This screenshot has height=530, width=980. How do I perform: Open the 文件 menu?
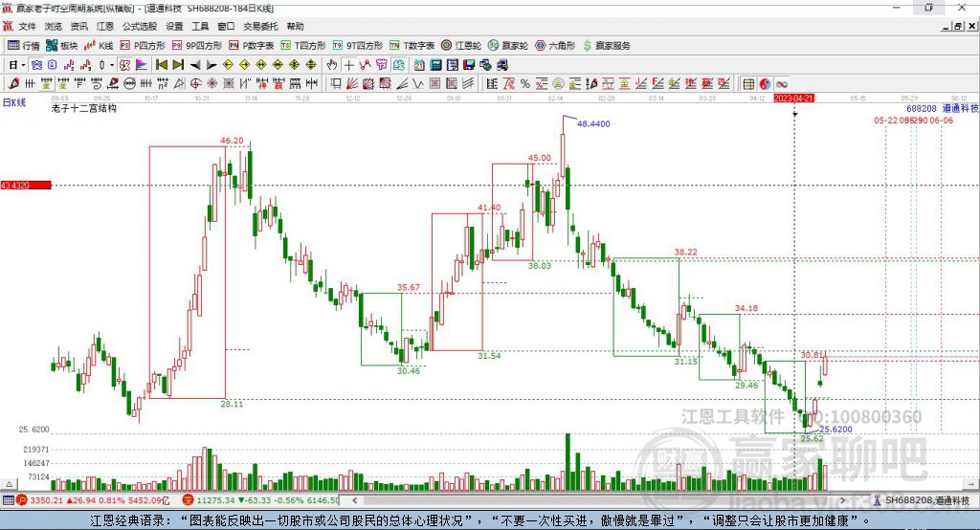pyautogui.click(x=28, y=26)
